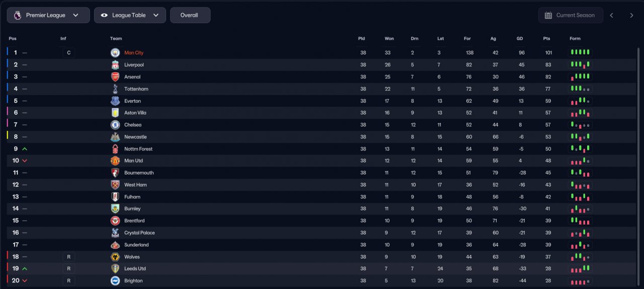Viewport: 644px width, 289px height.
Task: Click the eye icon in League Table selector
Action: 104,15
